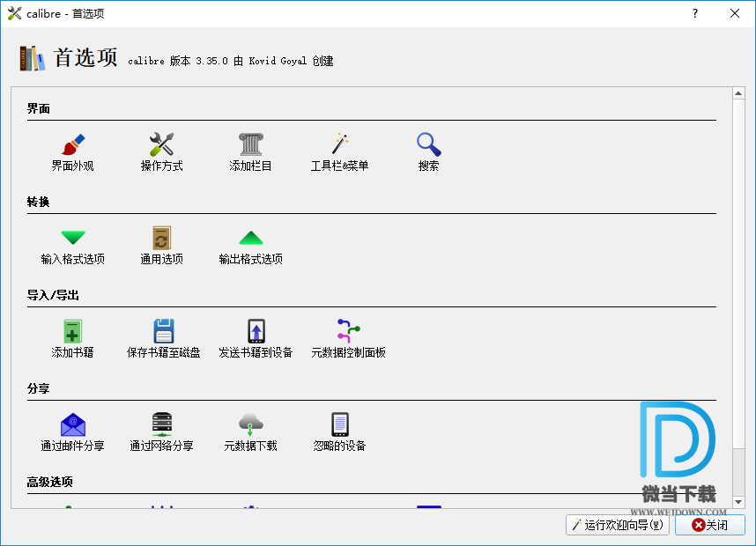Open 元数据下载 settings
The height and width of the screenshot is (546, 756).
(251, 432)
